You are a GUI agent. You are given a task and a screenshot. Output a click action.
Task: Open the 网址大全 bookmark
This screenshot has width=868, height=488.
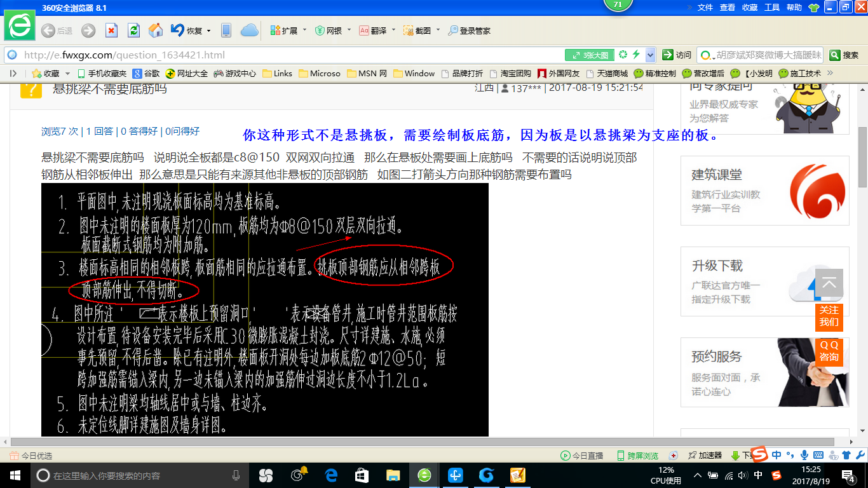(x=187, y=74)
